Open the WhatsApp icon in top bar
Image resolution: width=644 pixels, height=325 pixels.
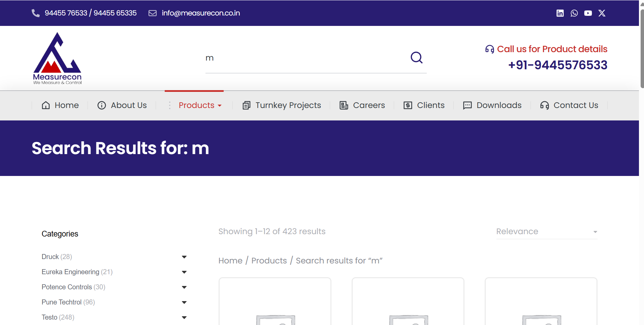tap(574, 13)
